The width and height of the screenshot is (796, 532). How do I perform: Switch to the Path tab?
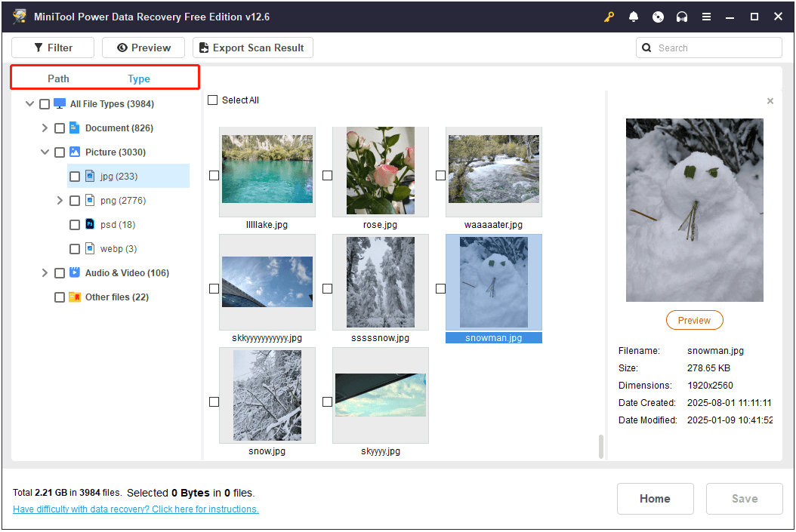point(58,78)
